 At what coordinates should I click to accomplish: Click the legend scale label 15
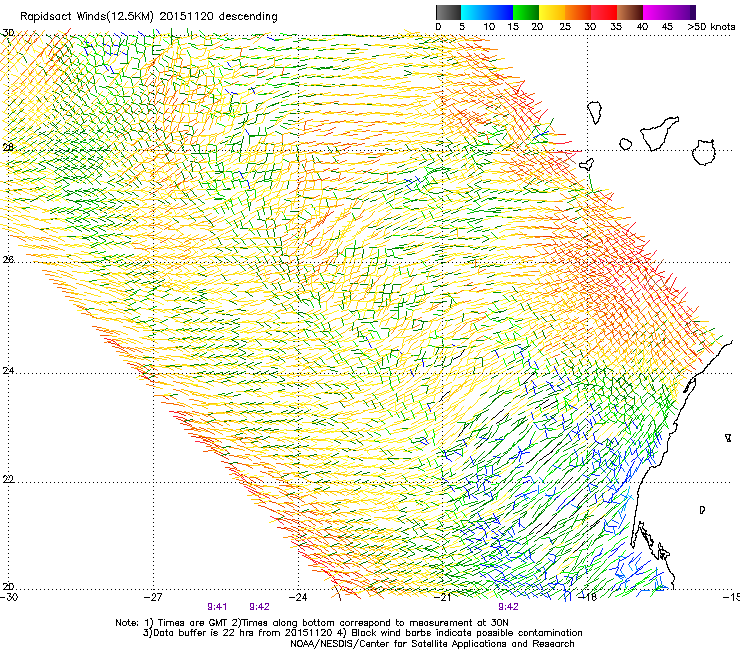(x=513, y=27)
